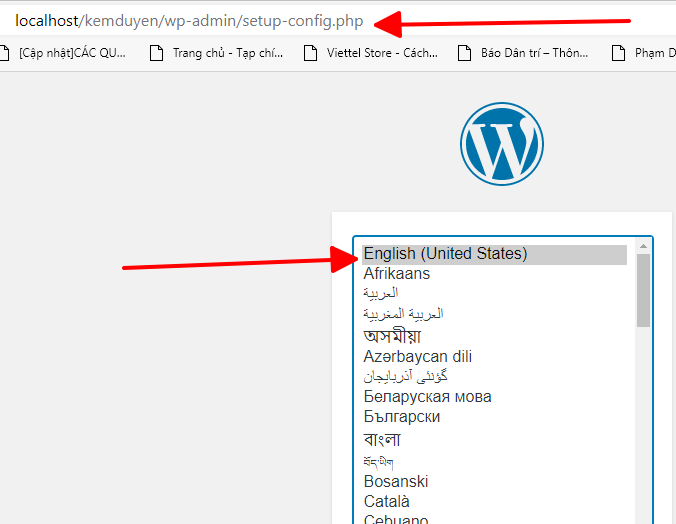Open the Trang chủ - Tạp chí bookmark
Viewport: 676px width, 524px height.
point(217,53)
